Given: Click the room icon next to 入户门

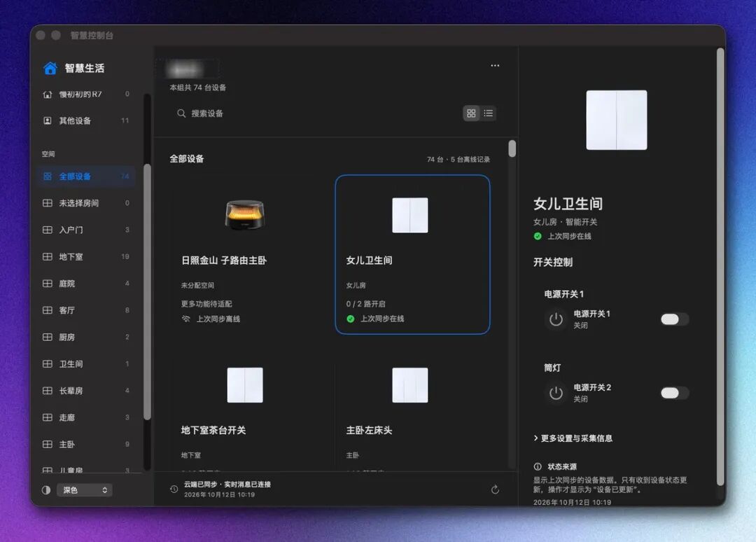Looking at the screenshot, I should (48, 230).
